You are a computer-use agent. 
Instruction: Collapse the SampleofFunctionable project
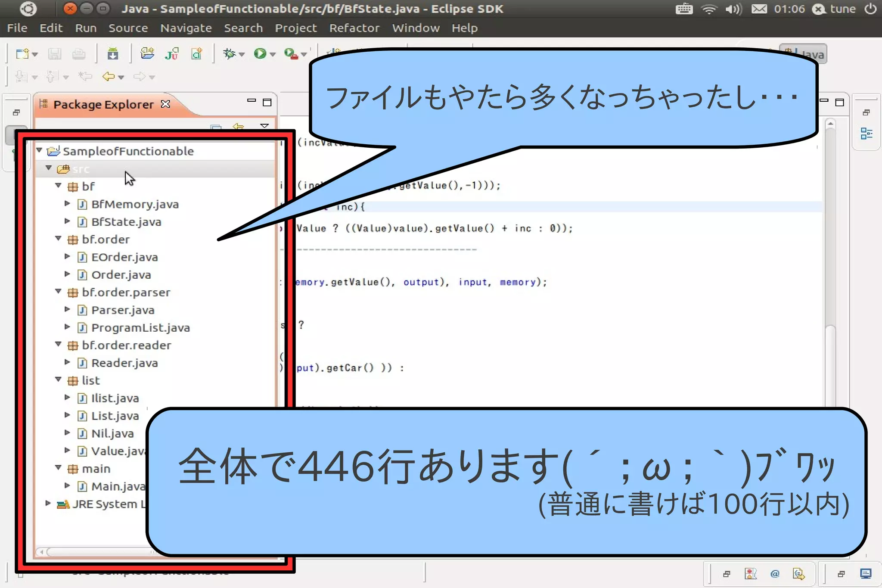click(39, 150)
